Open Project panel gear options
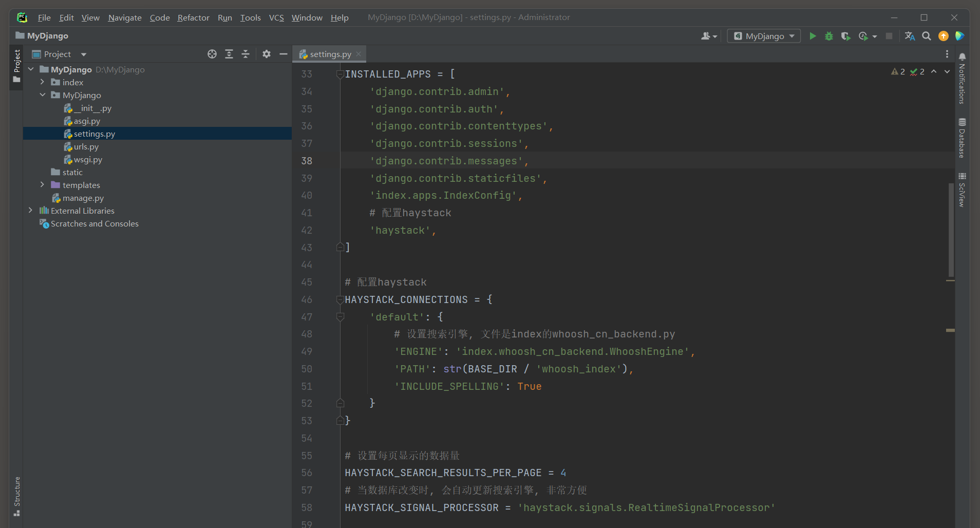This screenshot has width=980, height=528. [267, 54]
